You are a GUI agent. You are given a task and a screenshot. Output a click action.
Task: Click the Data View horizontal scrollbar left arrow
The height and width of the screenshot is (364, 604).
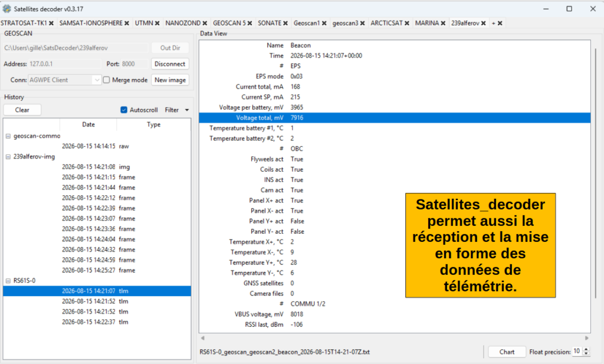(x=203, y=338)
